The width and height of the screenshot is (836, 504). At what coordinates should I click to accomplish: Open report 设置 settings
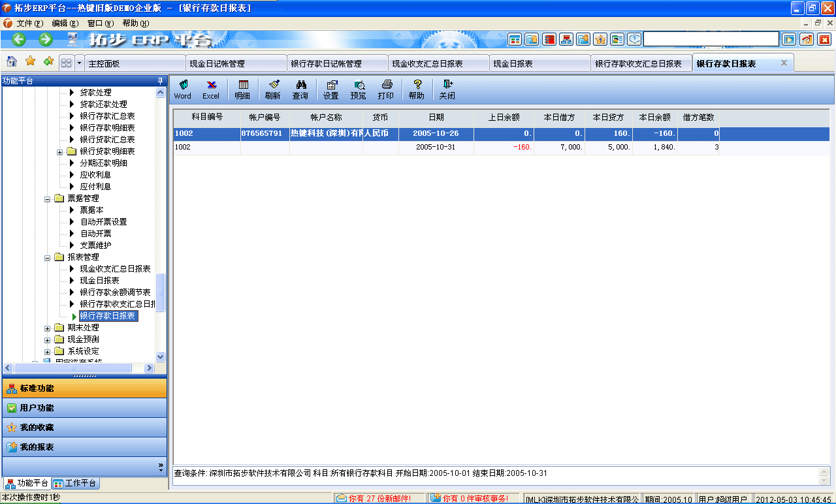(330, 89)
